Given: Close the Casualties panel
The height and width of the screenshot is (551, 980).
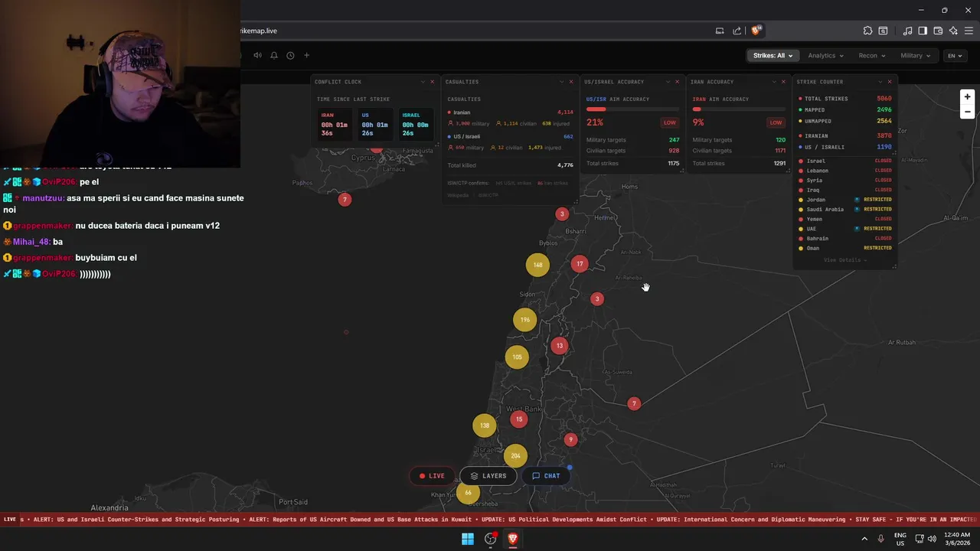Looking at the screenshot, I should (x=570, y=82).
